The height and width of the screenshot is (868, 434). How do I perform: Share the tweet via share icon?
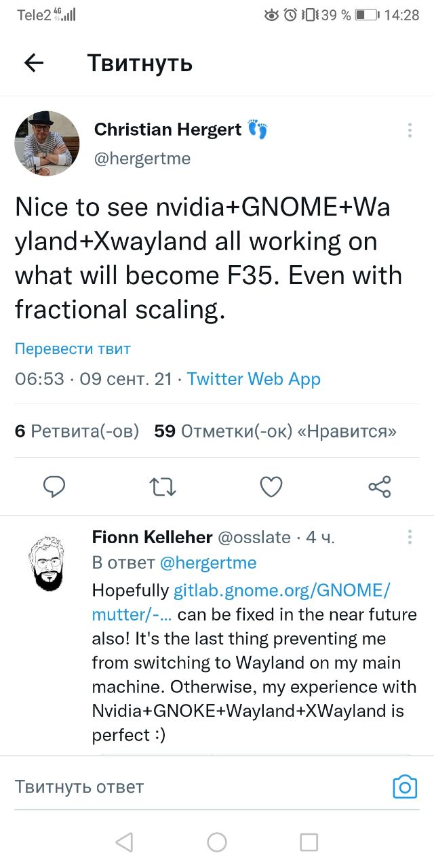coord(379,486)
